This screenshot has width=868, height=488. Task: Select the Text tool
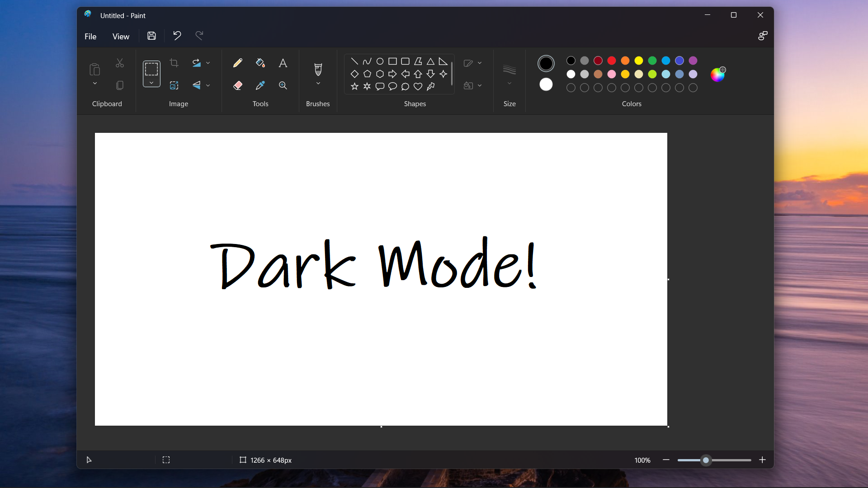tap(283, 63)
